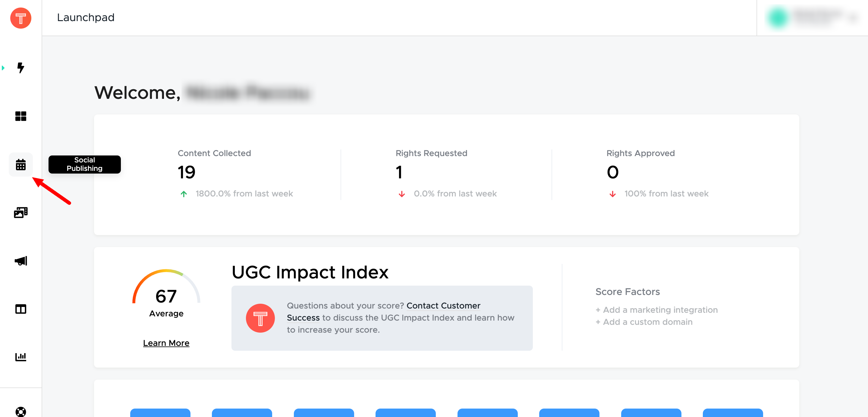Click the 1800.0% from last week text
The width and height of the screenshot is (868, 417).
244,194
